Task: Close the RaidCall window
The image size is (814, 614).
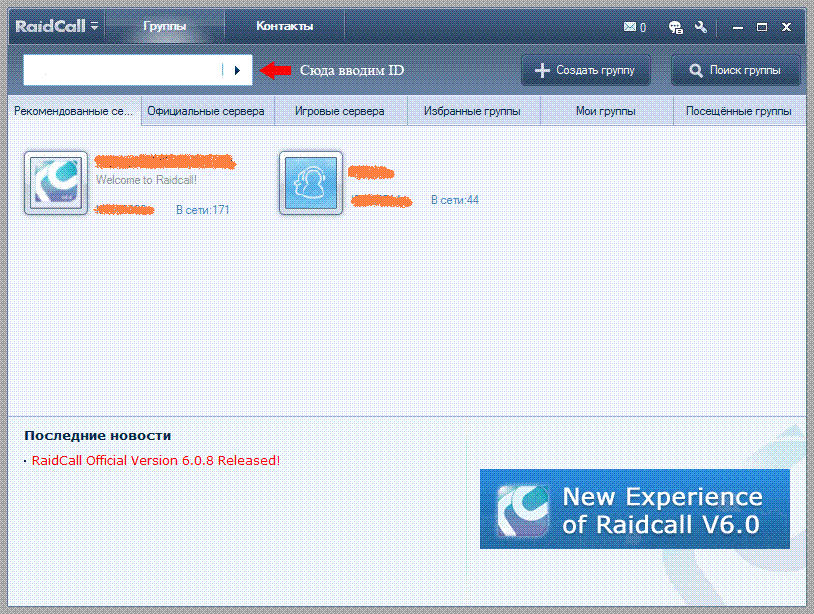Action: tap(786, 27)
